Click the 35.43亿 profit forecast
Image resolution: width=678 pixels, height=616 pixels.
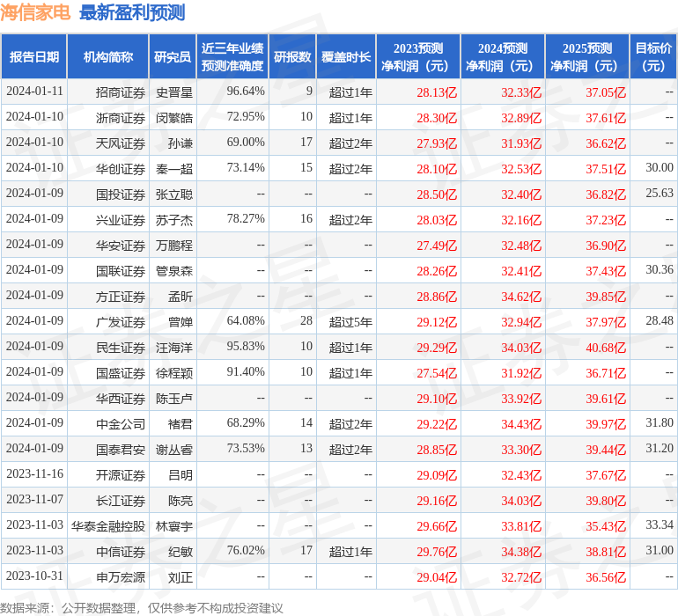pos(606,526)
